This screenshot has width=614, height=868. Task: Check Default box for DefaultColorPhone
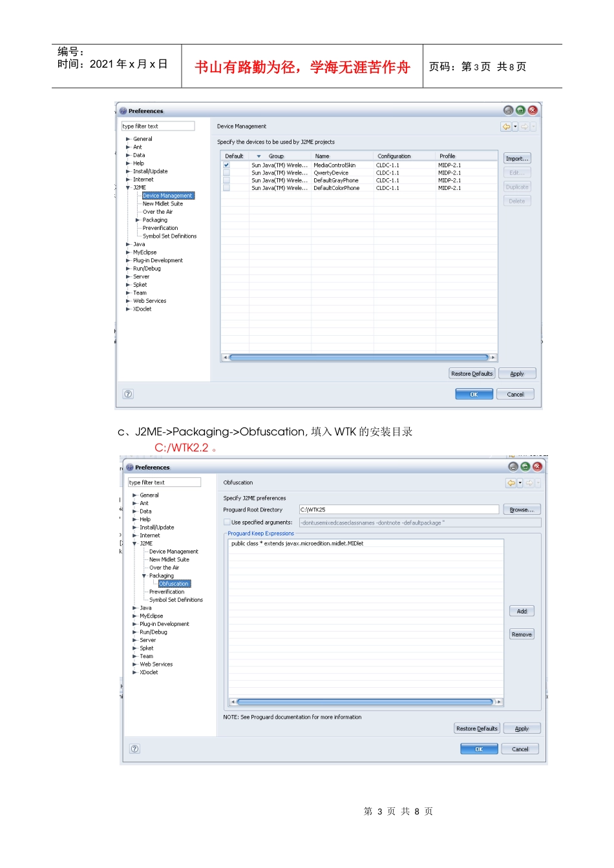pyautogui.click(x=226, y=188)
